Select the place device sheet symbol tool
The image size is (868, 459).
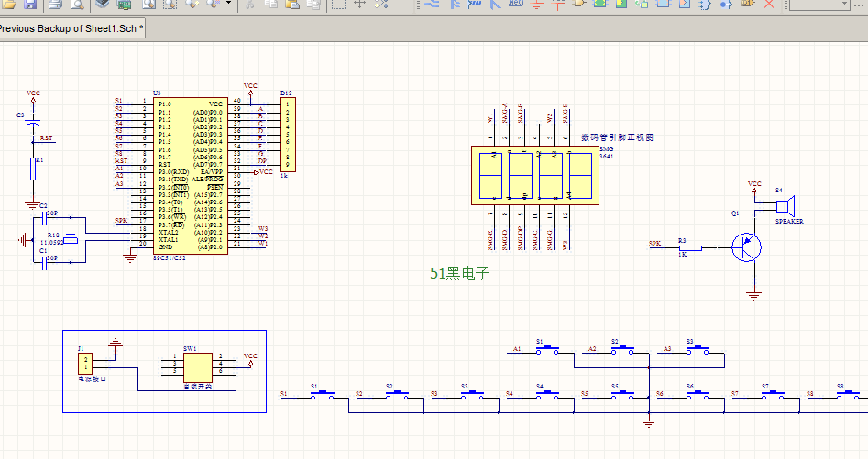pos(643,5)
